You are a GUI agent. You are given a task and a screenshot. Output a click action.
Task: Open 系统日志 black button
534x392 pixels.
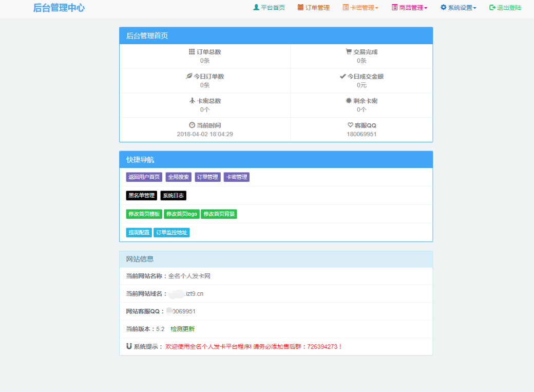[x=174, y=195]
